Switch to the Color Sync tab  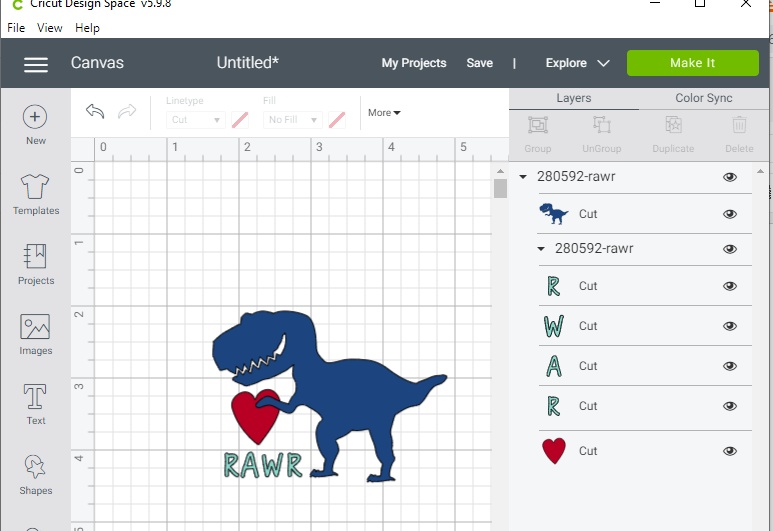[x=703, y=98]
